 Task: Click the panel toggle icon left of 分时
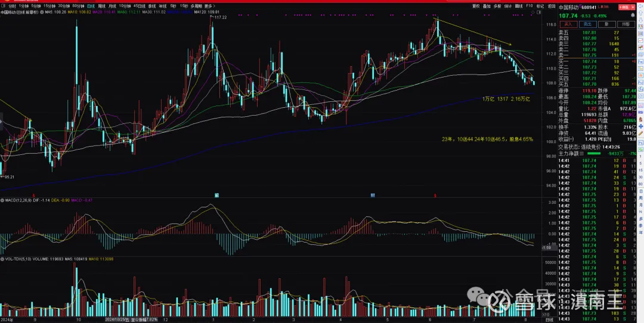[4, 6]
